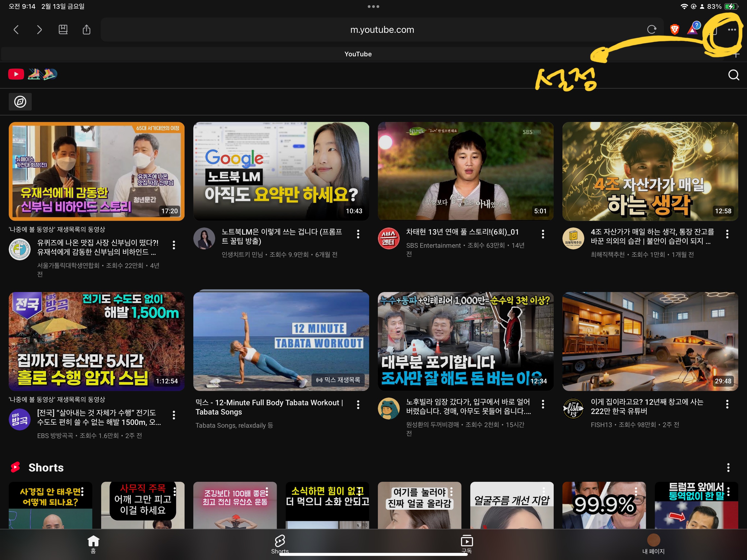Click the YouTube logo icon
This screenshot has width=747, height=560.
click(x=16, y=74)
